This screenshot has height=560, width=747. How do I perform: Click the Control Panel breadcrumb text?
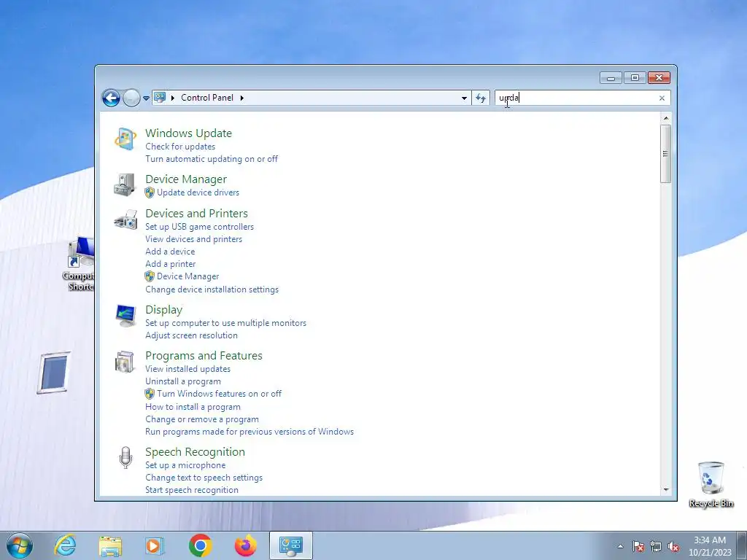click(x=206, y=98)
